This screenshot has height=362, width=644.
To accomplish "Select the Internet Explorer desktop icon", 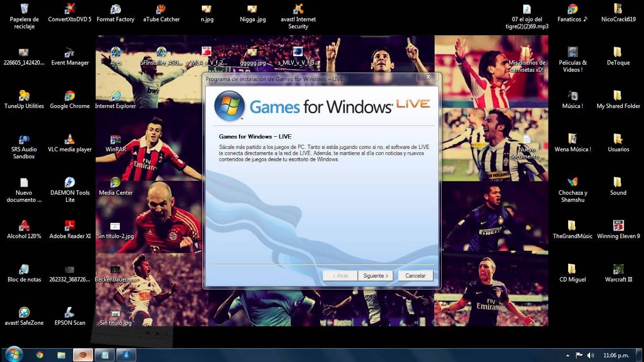I will (116, 100).
